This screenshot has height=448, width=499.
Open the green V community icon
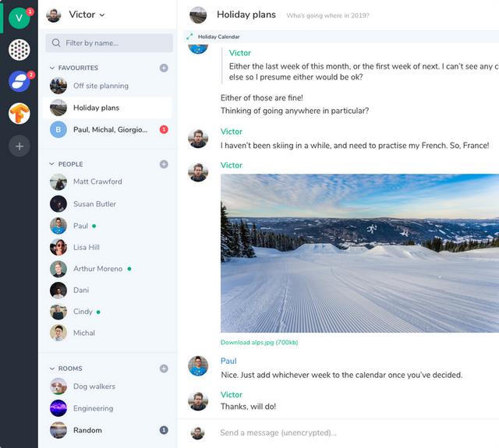tap(19, 19)
